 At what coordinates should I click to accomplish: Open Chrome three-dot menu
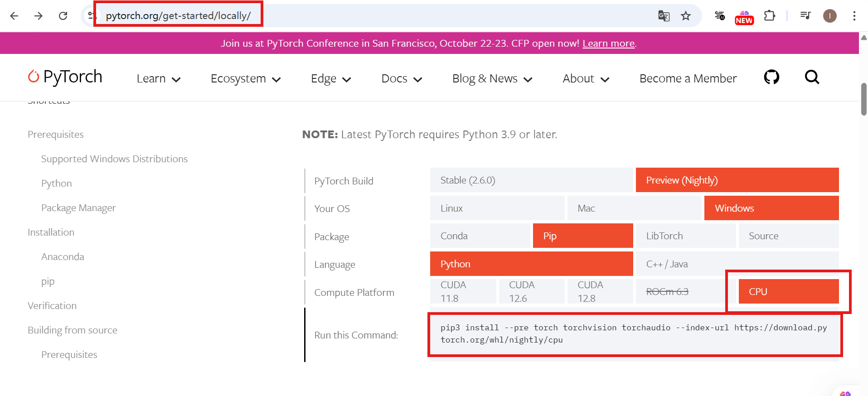(854, 16)
